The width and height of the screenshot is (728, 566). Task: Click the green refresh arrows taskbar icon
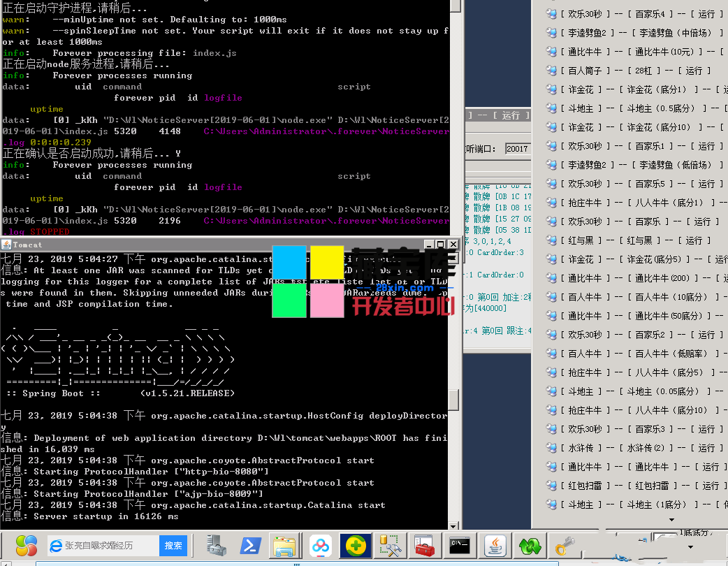coord(530,545)
